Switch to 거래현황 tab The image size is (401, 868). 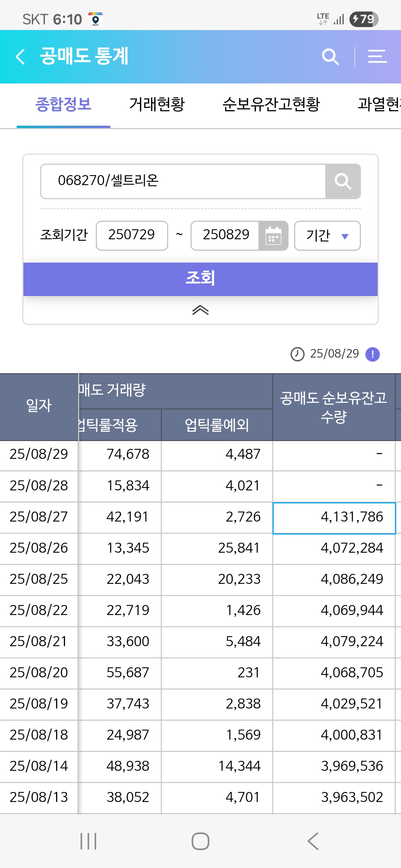click(157, 104)
